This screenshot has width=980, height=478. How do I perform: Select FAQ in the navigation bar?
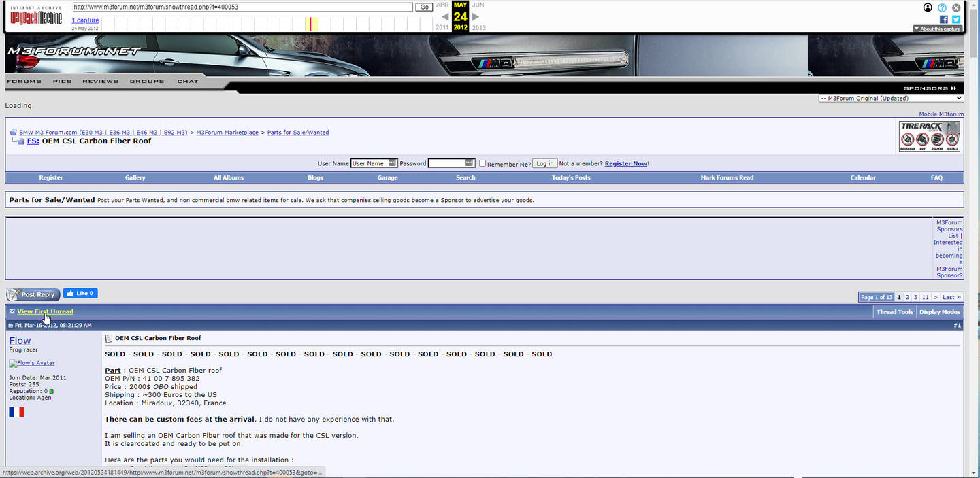click(936, 177)
